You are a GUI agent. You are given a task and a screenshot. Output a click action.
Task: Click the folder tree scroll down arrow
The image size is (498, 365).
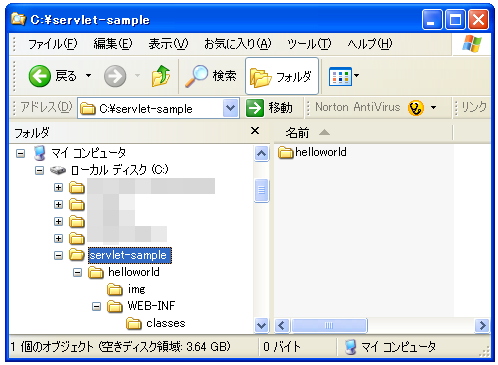tap(261, 325)
